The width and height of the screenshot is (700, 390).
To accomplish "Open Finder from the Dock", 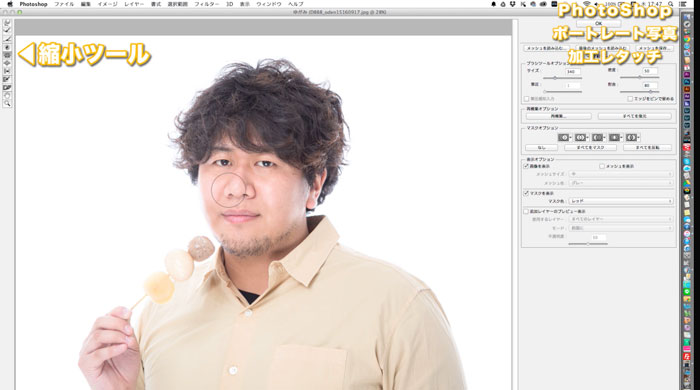I will point(687,17).
